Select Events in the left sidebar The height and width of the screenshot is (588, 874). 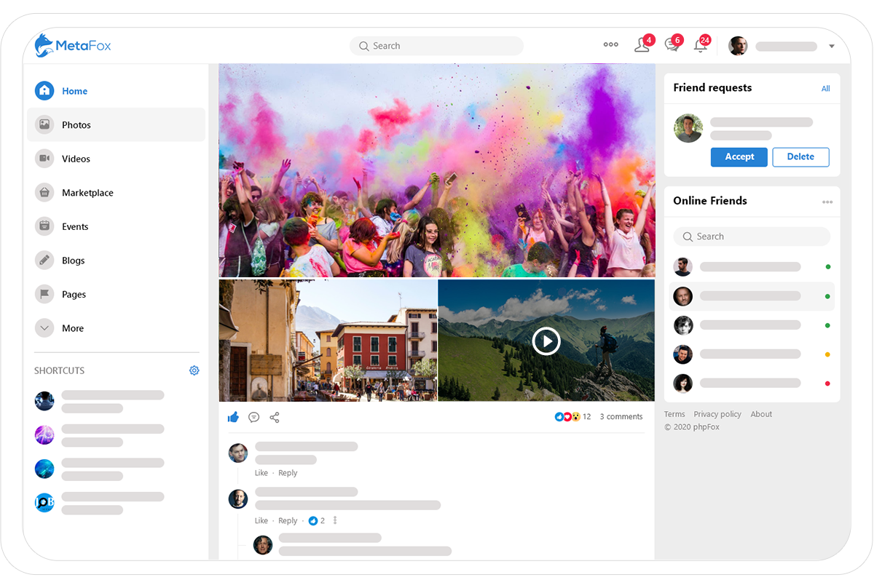75,226
